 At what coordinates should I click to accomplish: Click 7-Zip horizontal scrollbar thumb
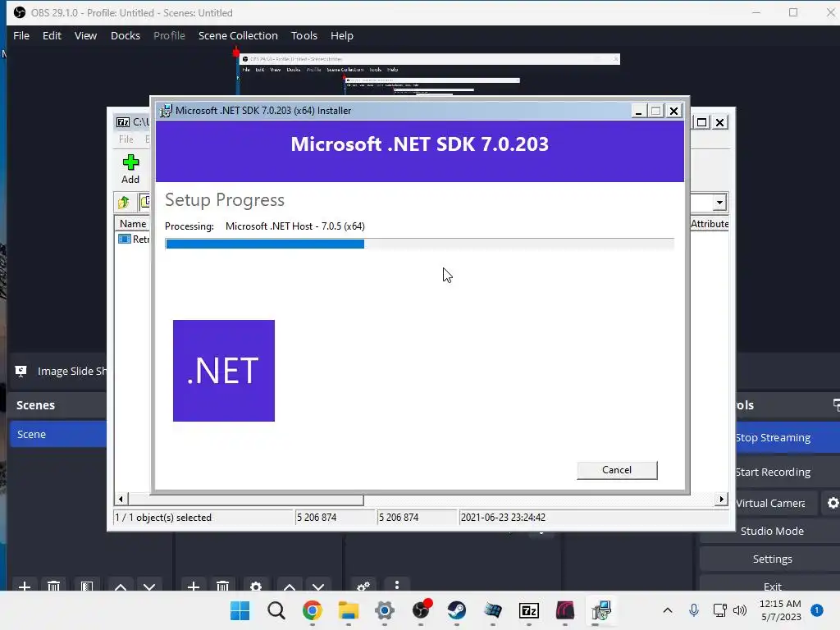245,500
